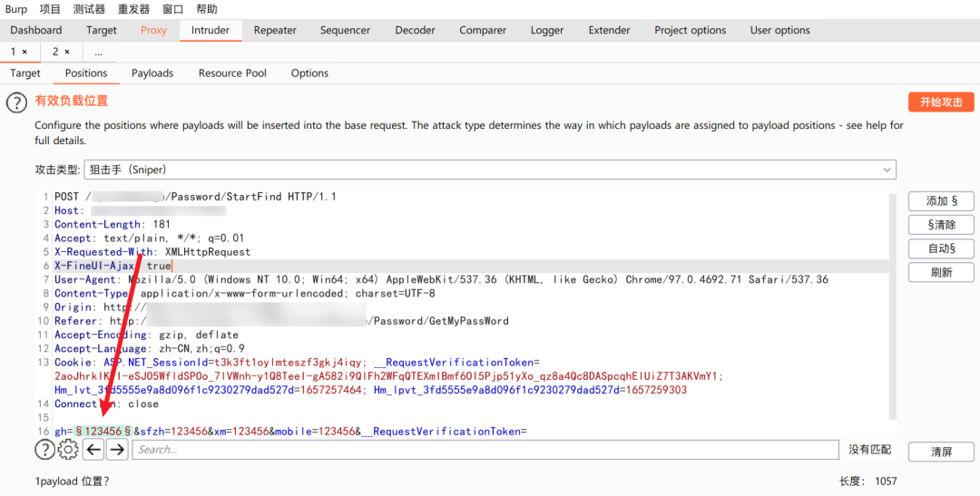Open the 帮助 help menu

pos(207,9)
